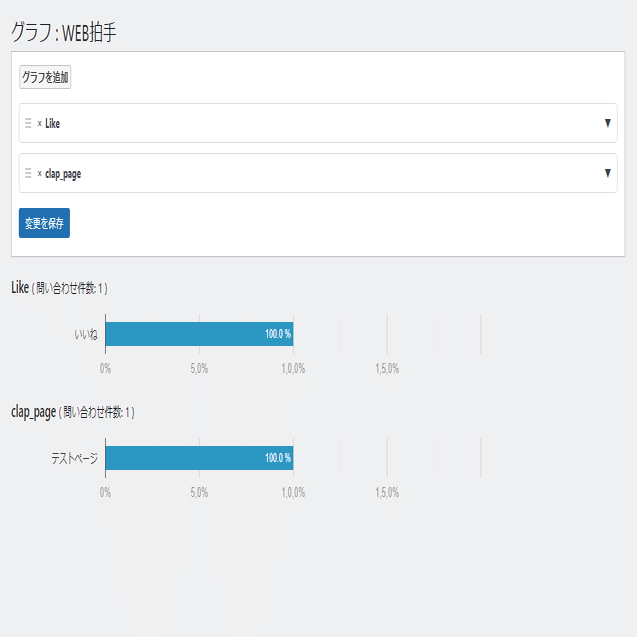Screen dimensions: 637x637
Task: Click the グラフを追加 button
Action: (45, 77)
